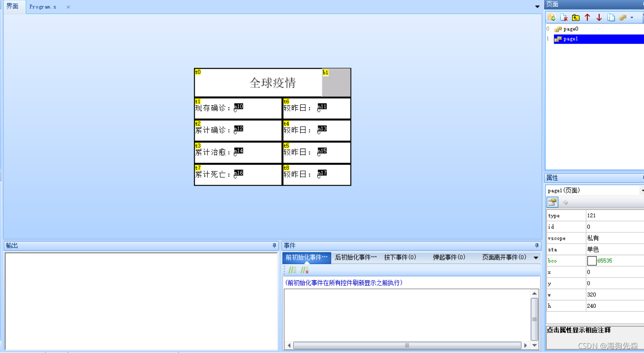Delete the selected page with the red X icon

tap(564, 17)
